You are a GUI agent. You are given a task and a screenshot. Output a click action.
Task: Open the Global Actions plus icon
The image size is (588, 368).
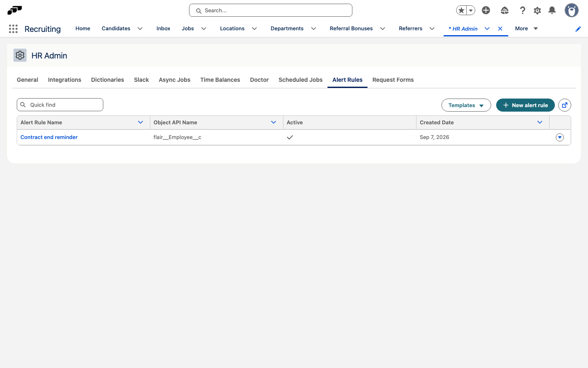coord(486,10)
